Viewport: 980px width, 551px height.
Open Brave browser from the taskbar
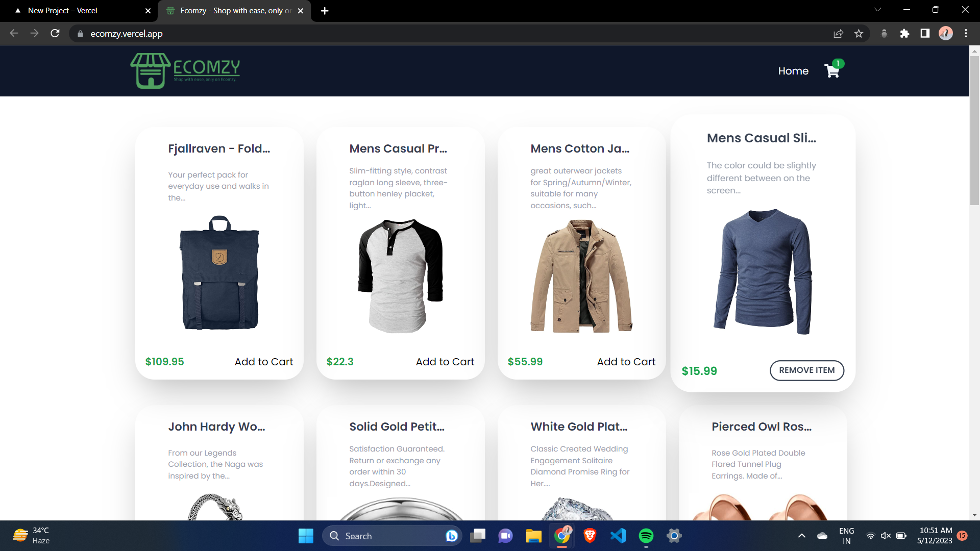pyautogui.click(x=590, y=536)
